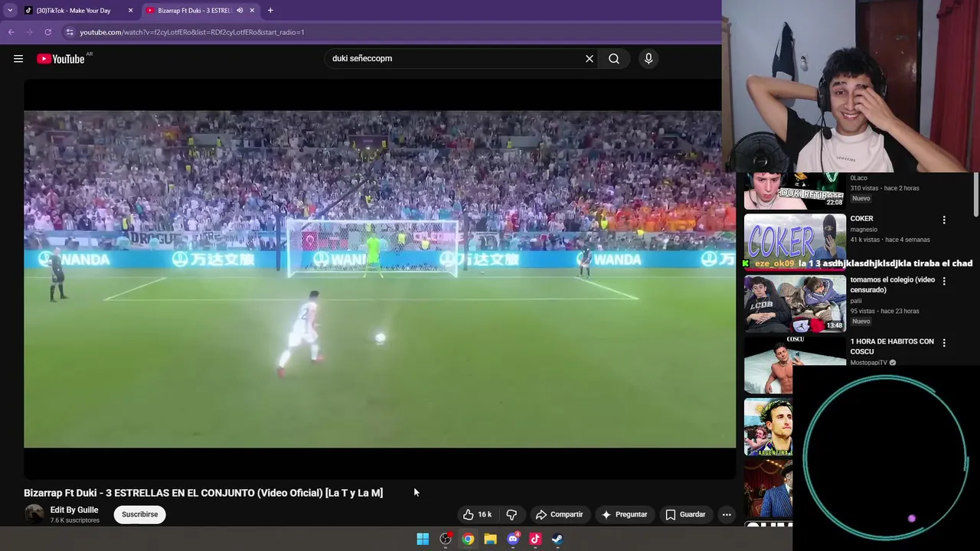Reload the page
This screenshot has width=980, height=551.
[47, 32]
